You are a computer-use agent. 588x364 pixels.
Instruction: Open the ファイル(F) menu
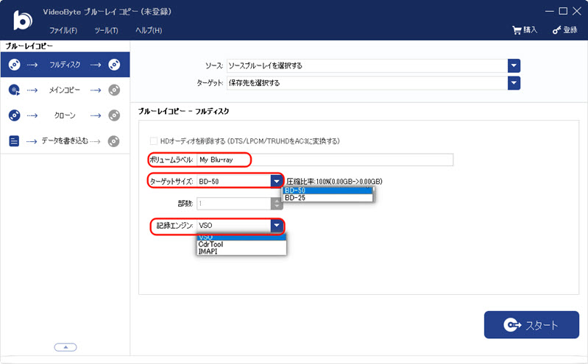pos(63,30)
